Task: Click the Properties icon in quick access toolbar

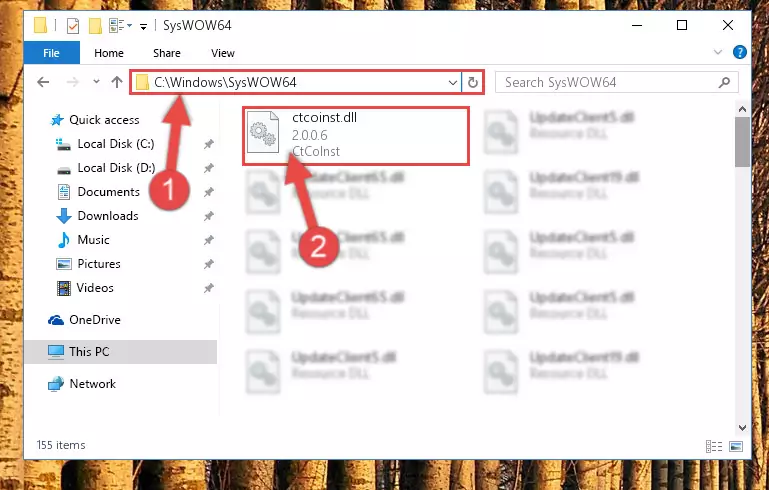Action: coord(73,26)
